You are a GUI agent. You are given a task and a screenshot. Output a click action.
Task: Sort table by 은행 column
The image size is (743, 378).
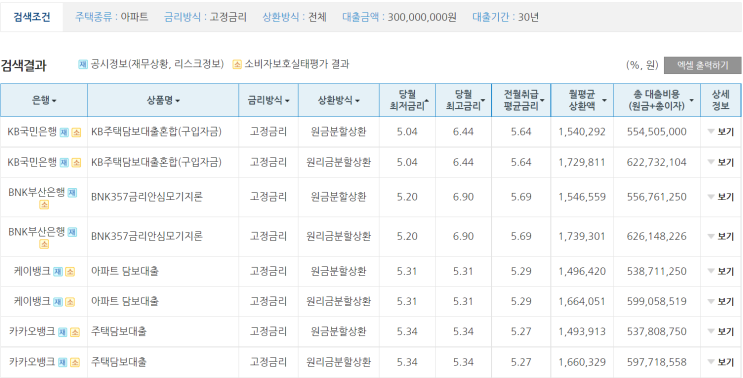(44, 100)
